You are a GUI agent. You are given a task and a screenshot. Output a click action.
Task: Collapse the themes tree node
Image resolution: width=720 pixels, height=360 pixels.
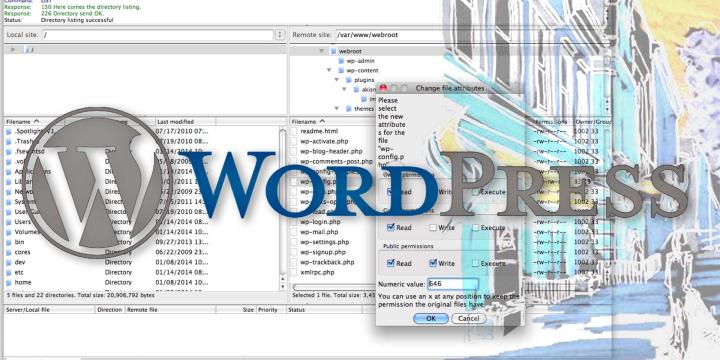point(337,109)
